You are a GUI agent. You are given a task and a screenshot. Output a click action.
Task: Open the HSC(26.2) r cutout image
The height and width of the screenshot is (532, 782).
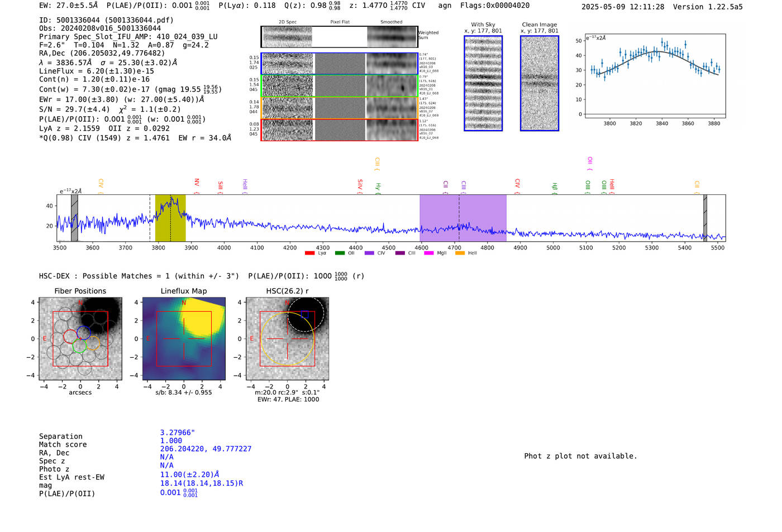(x=287, y=338)
